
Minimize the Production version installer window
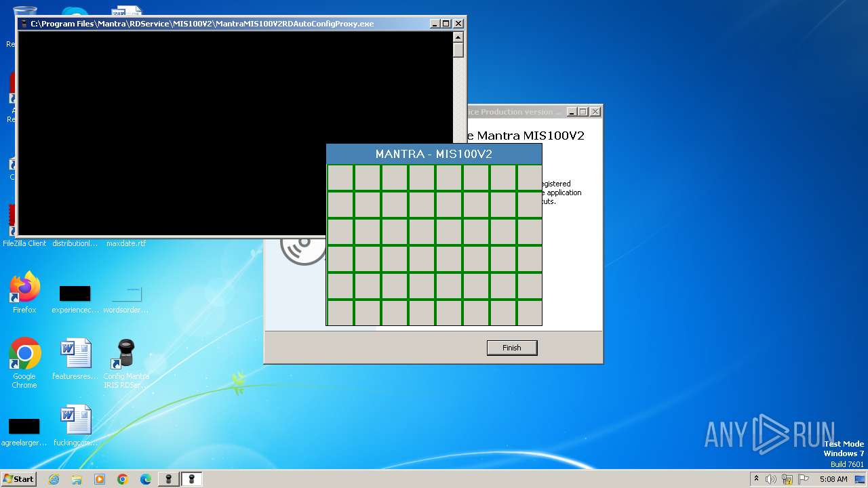[x=572, y=112]
